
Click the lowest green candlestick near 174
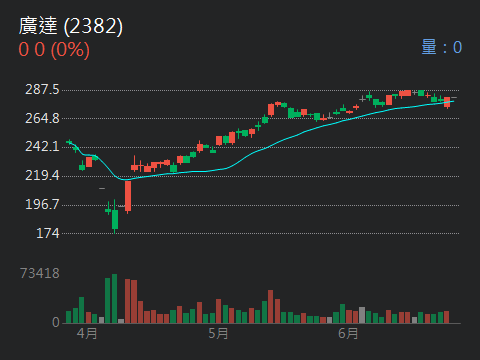pyautogui.click(x=115, y=217)
